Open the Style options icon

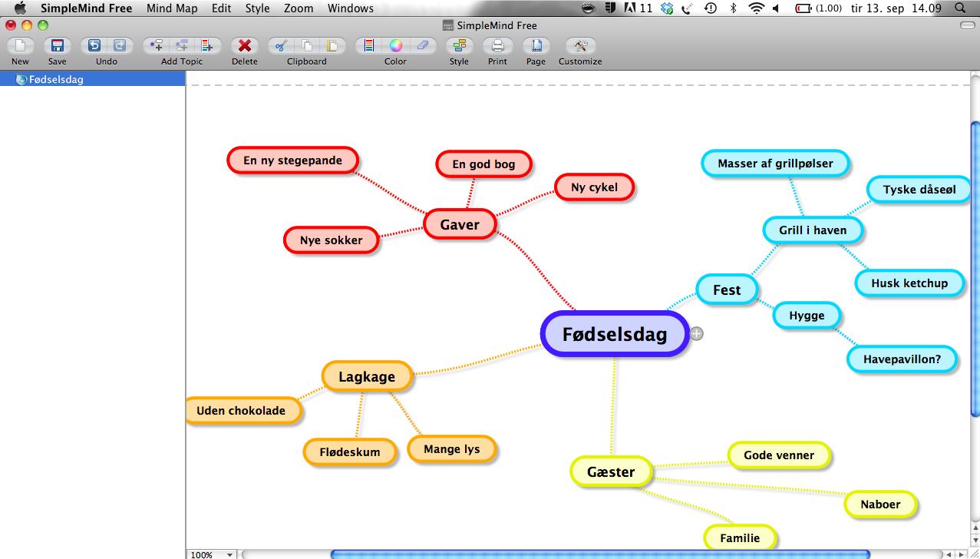tap(459, 45)
